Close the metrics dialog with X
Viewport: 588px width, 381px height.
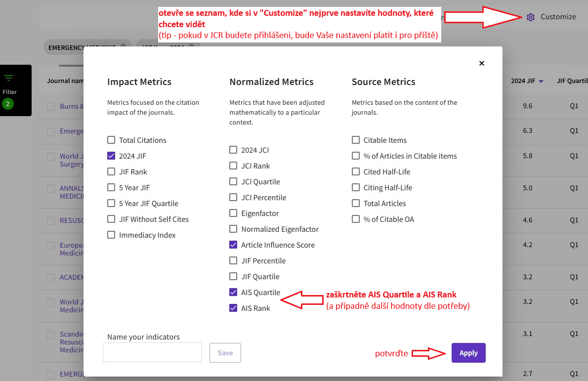482,63
